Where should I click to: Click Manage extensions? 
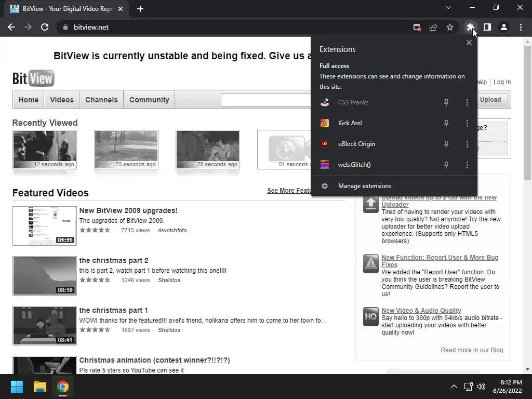click(394, 186)
